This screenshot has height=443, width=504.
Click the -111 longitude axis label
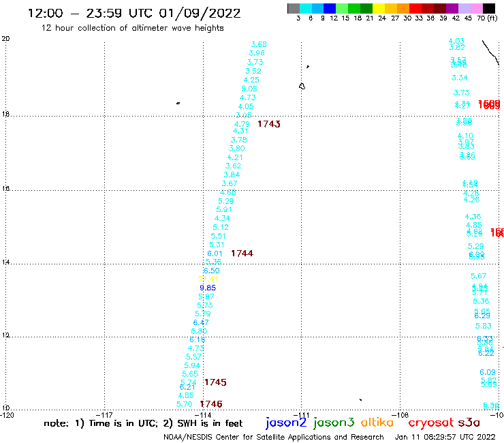[x=301, y=415]
